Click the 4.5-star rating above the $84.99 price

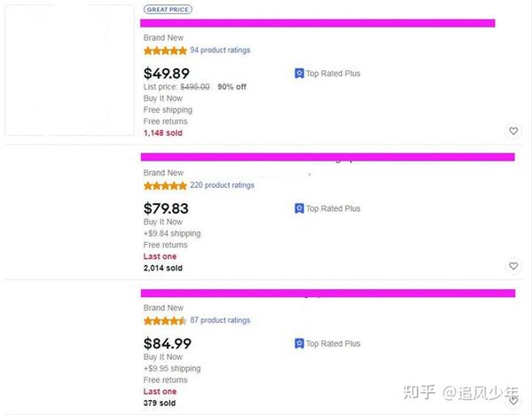click(x=165, y=320)
